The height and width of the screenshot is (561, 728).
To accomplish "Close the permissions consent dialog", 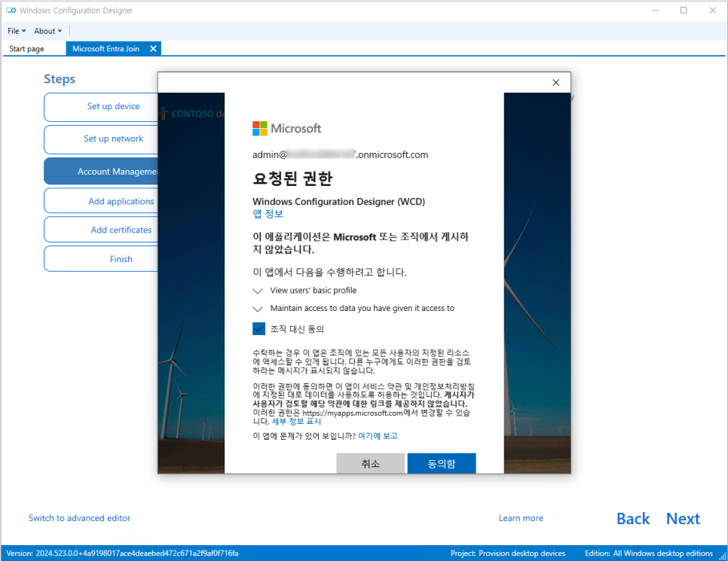I will [555, 83].
